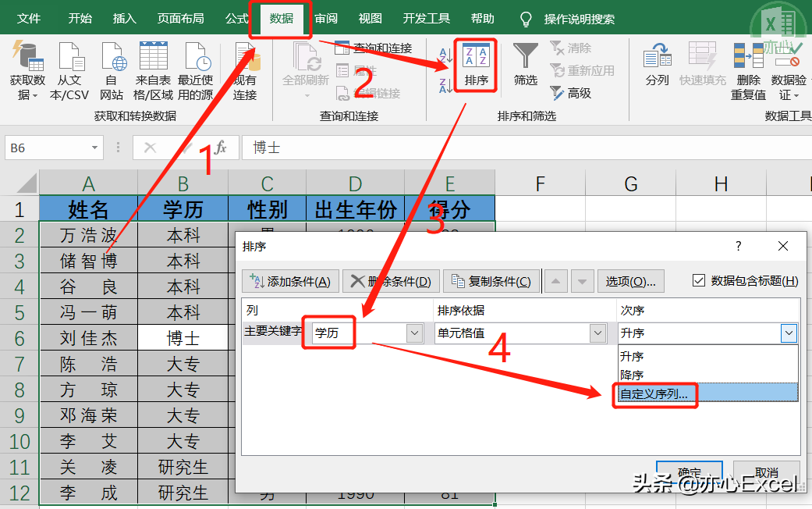The height and width of the screenshot is (509, 812).
Task: Open Data Validation (数据验证)
Action: (x=789, y=71)
